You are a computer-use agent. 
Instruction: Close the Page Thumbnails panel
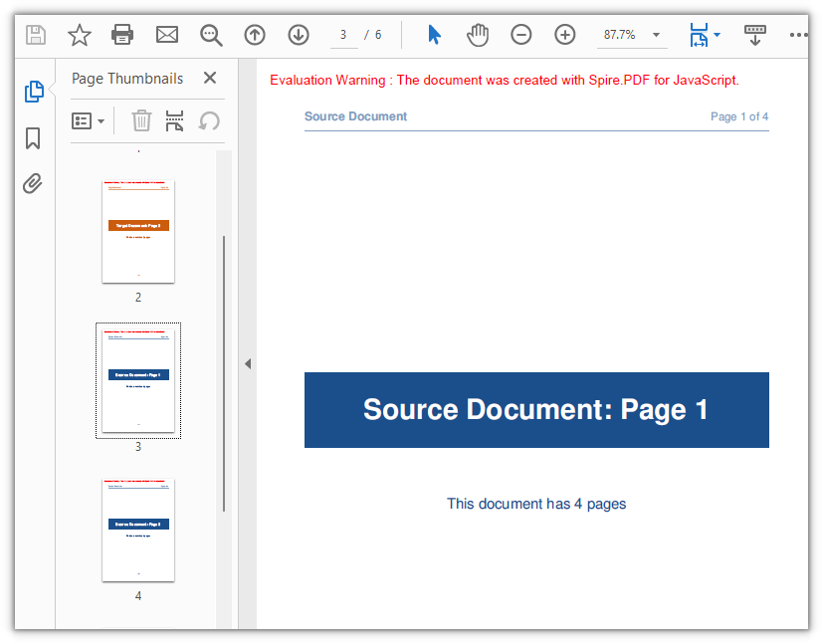click(x=210, y=79)
